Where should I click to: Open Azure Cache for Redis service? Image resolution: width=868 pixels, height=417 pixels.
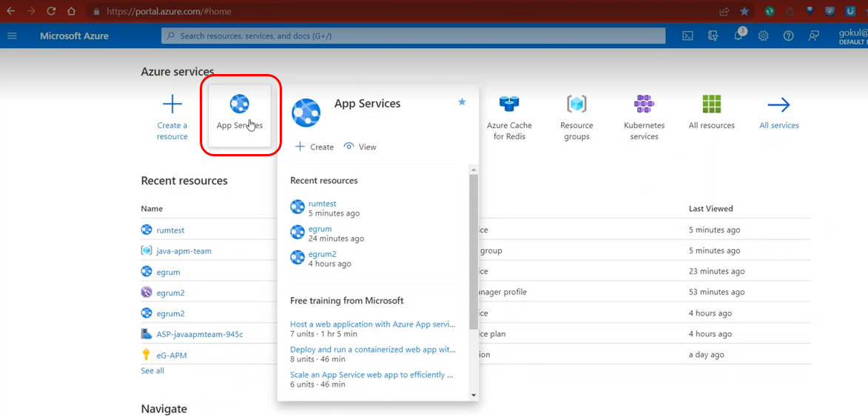(x=509, y=119)
